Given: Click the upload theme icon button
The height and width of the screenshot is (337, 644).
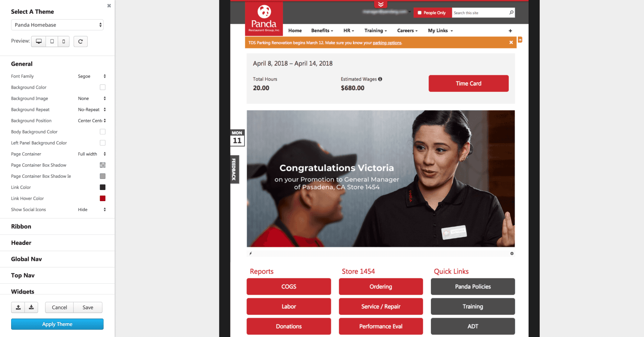Looking at the screenshot, I should tap(18, 307).
